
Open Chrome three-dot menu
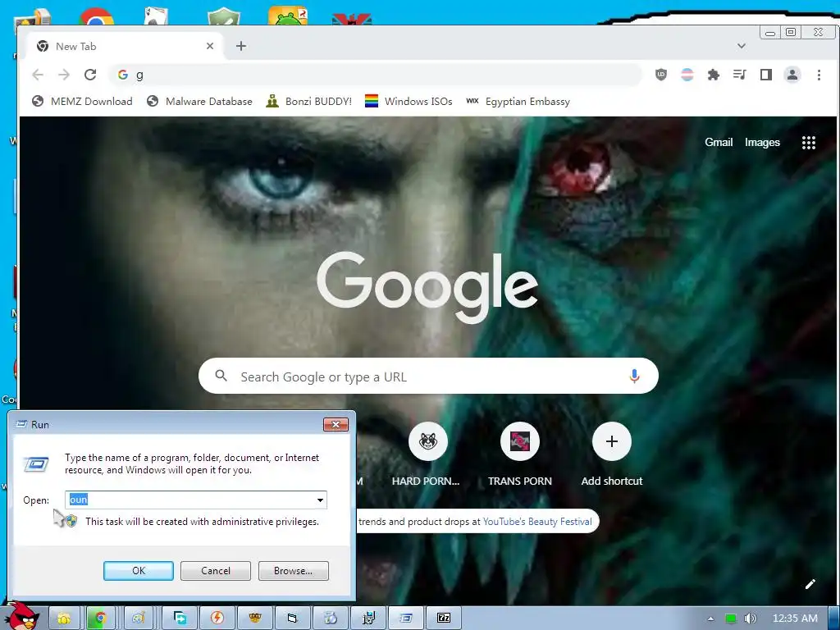(x=819, y=75)
